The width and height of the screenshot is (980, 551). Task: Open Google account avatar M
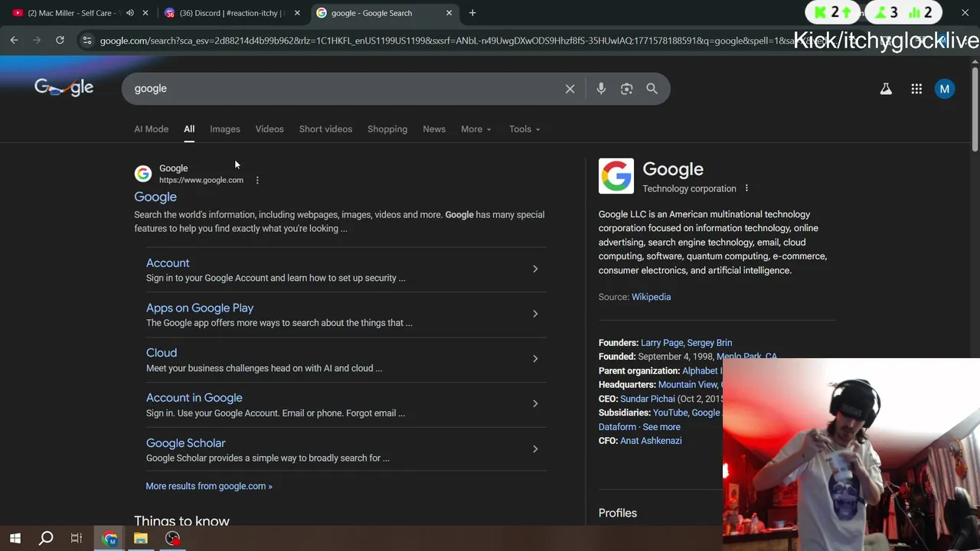tap(945, 89)
